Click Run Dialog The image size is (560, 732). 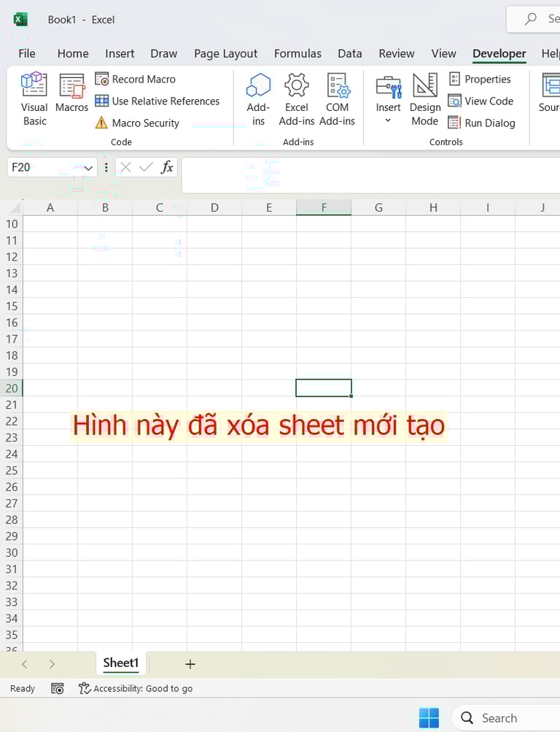(482, 123)
